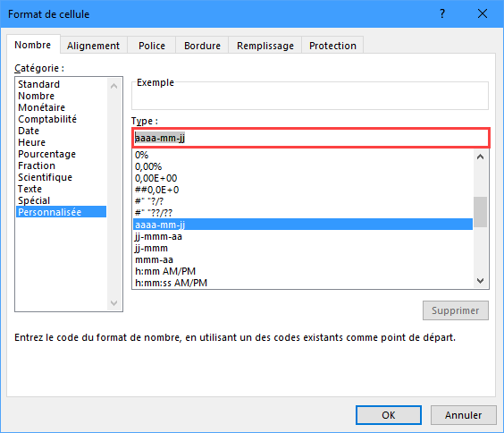Click the Type format code field
Viewport: 504px width, 433px height.
310,138
